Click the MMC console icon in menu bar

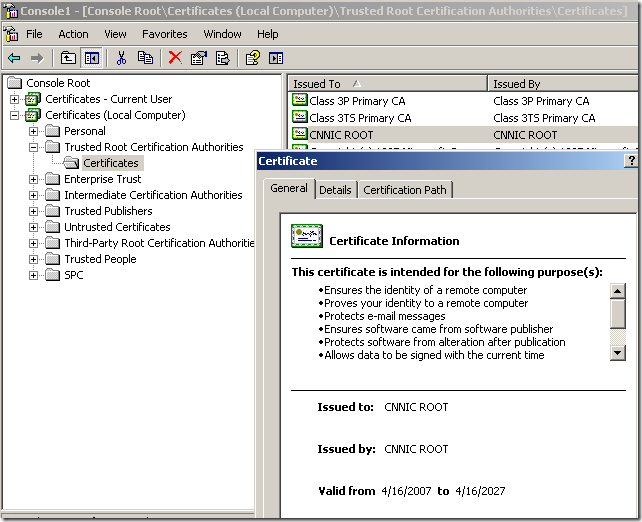pos(11,34)
